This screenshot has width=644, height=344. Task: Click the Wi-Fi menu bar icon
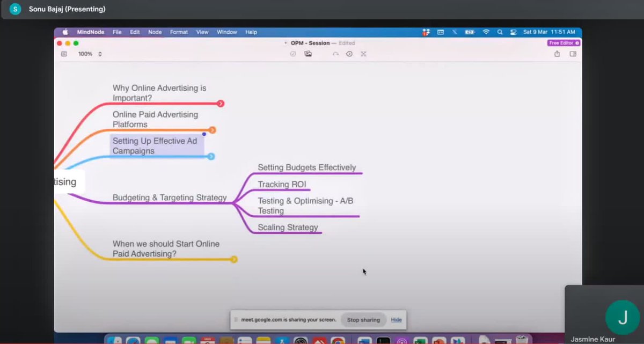pos(486,32)
